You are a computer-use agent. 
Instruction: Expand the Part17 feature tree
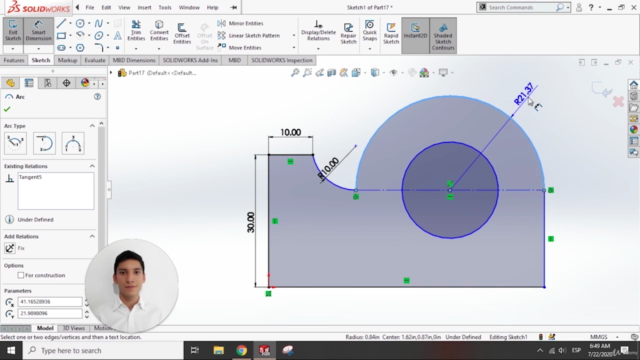(x=111, y=73)
